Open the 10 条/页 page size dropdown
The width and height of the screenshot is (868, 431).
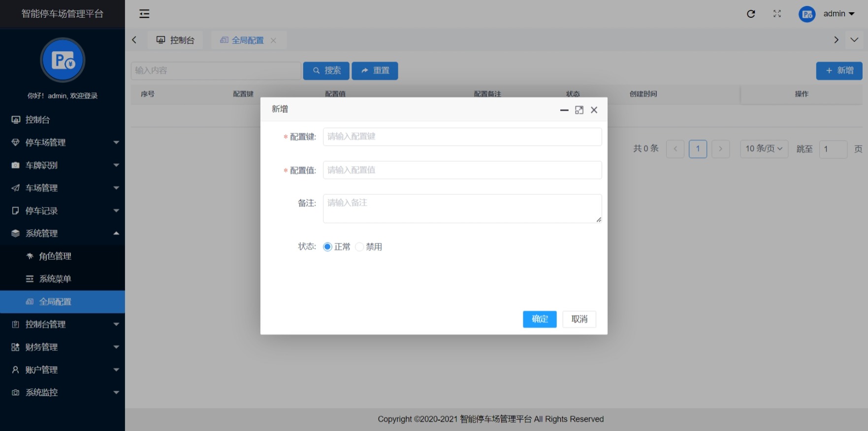coord(764,149)
